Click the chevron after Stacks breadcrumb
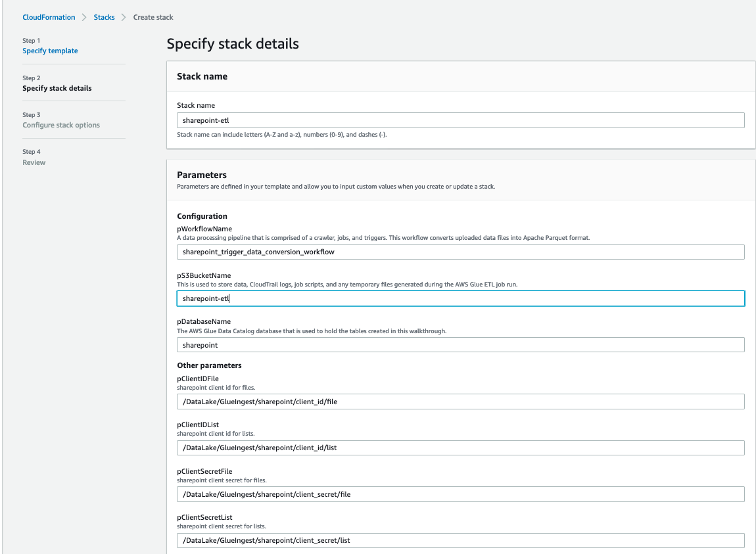Viewport: 756px width, 554px height. (124, 17)
